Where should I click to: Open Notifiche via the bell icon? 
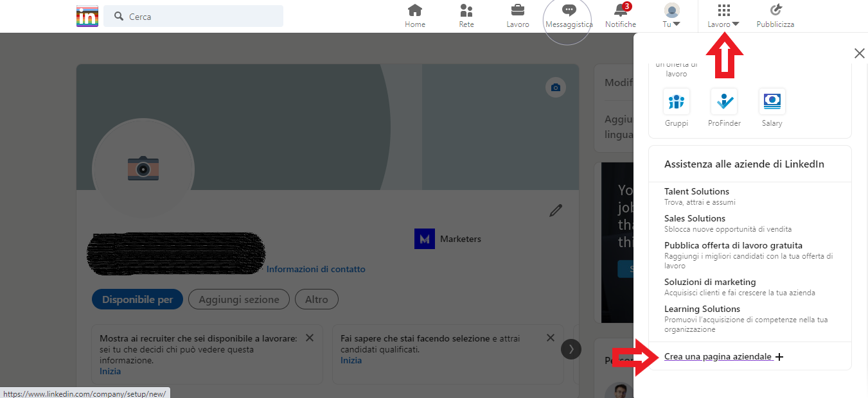tap(620, 13)
